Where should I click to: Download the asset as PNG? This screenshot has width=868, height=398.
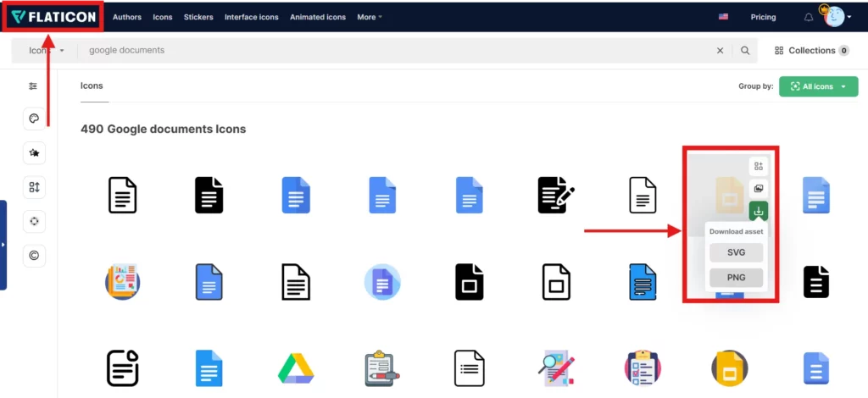pos(736,278)
